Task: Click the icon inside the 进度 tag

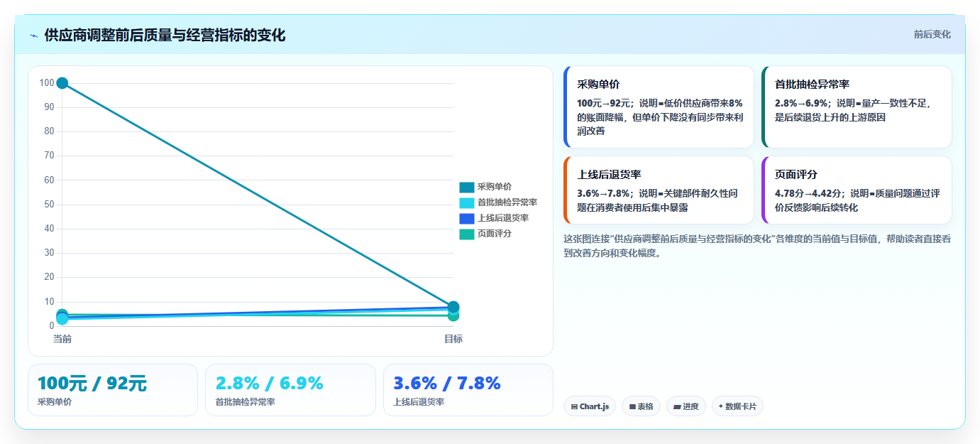Action: click(x=677, y=407)
